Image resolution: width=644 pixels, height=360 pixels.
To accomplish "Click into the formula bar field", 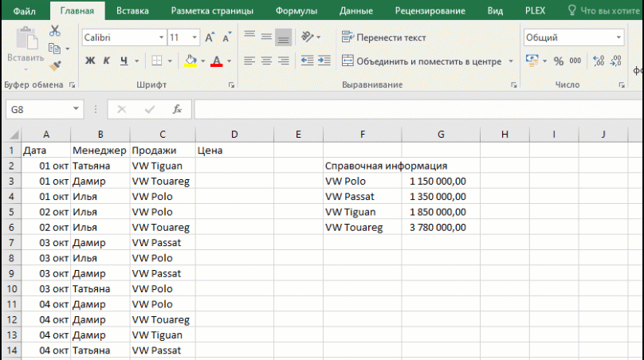I will 419,109.
